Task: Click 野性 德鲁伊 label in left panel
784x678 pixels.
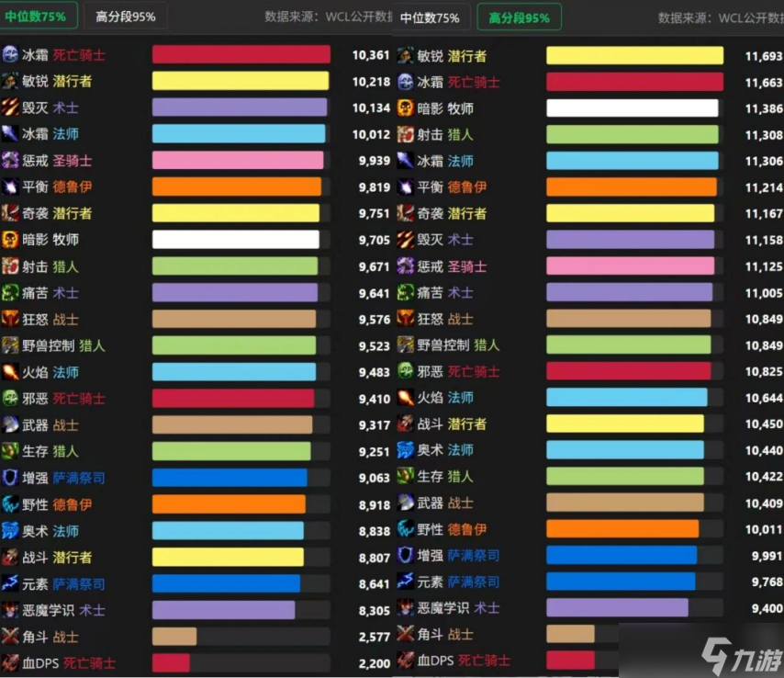Action: click(x=57, y=504)
